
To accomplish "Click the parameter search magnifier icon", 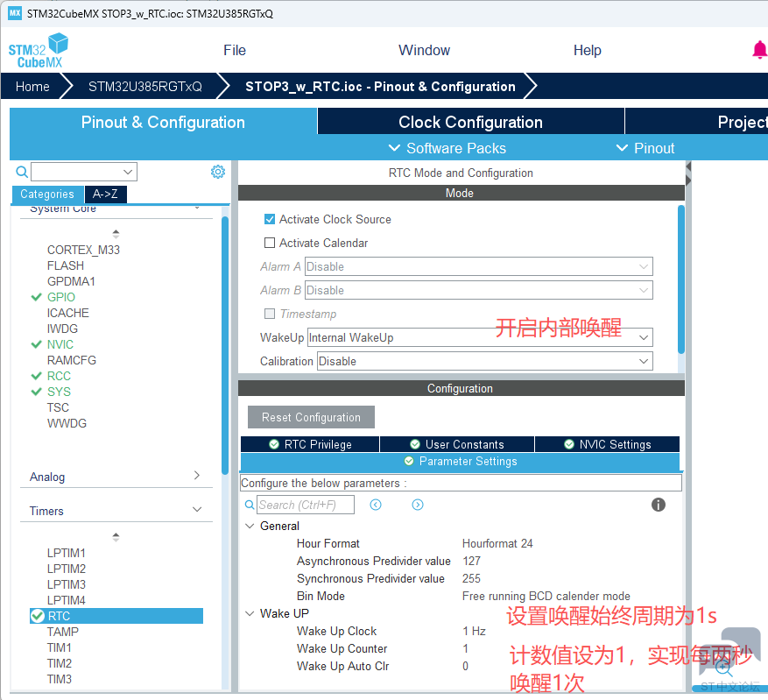I will pos(250,505).
